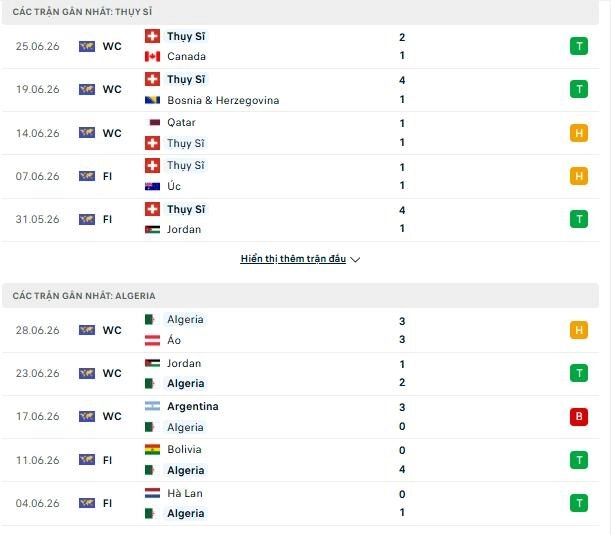Click the Qatar flag icon

[x=152, y=123]
